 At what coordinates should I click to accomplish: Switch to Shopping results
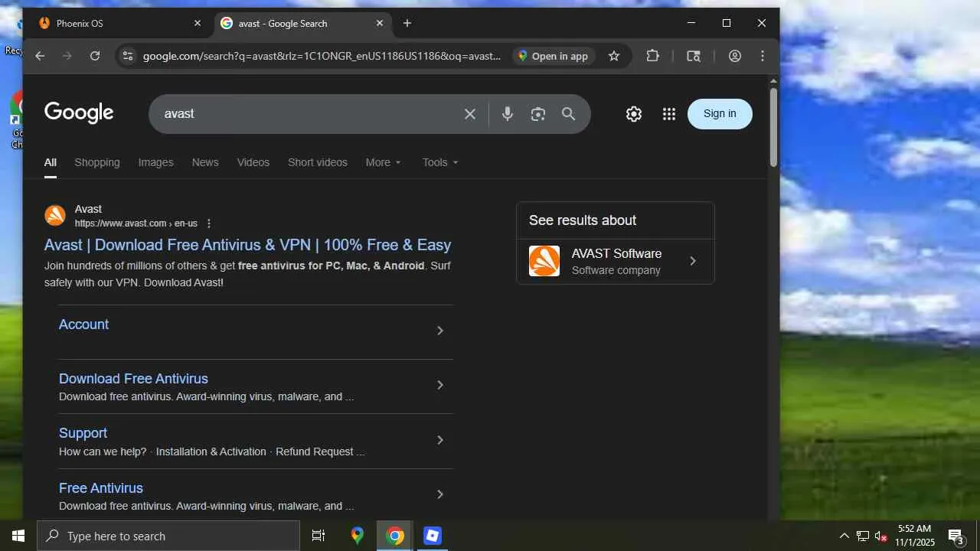coord(97,162)
